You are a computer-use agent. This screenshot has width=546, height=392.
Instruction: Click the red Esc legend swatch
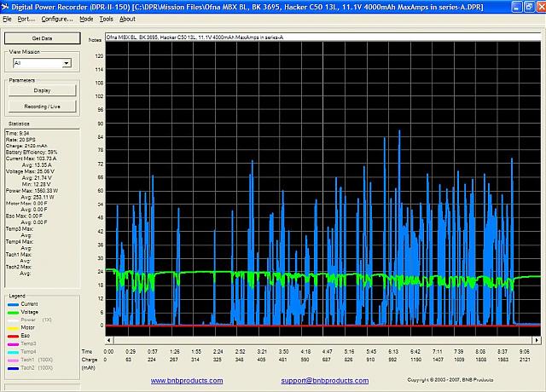[x=12, y=335]
